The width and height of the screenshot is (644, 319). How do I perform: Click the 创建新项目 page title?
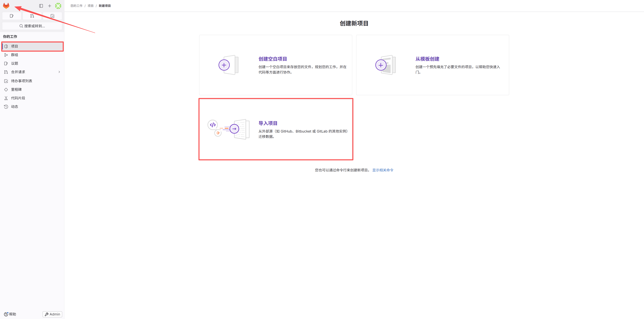point(354,23)
